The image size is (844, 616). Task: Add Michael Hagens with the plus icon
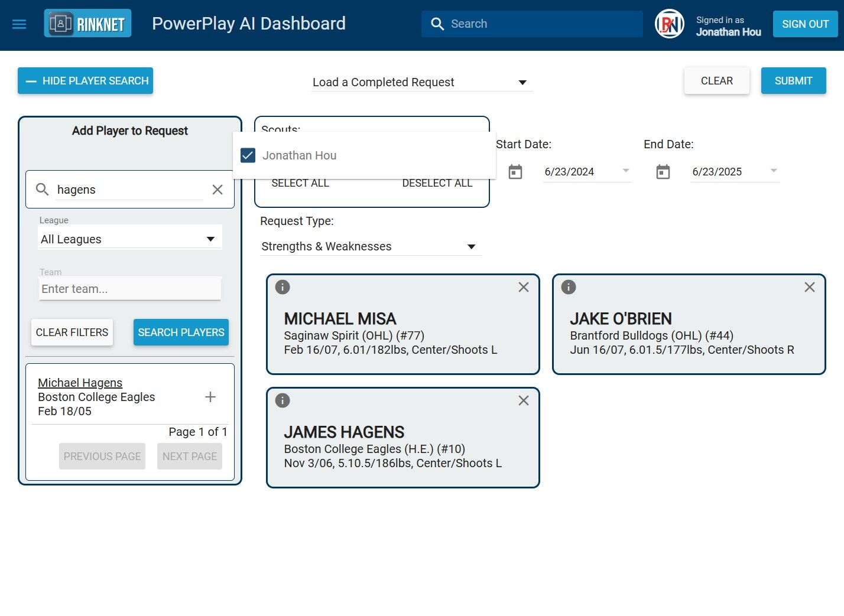[210, 397]
